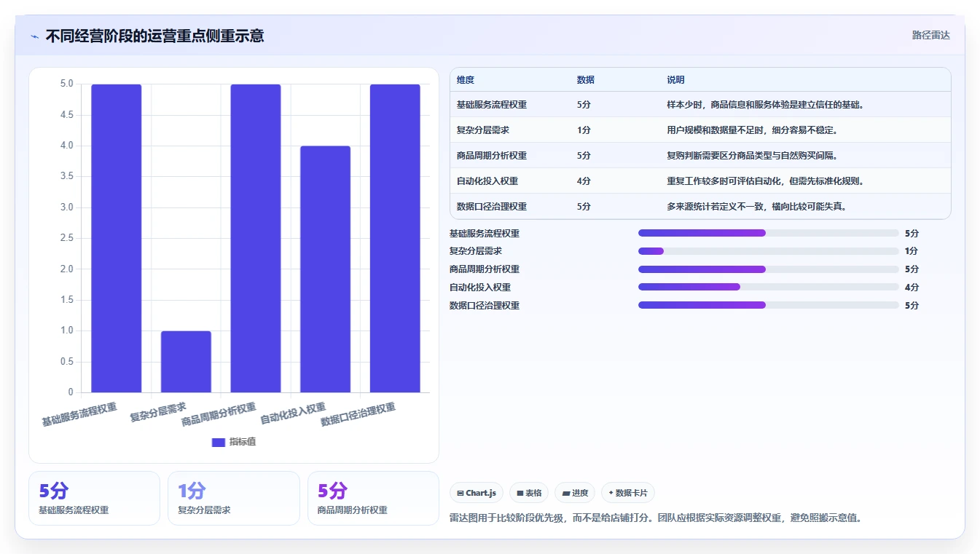Click the 基础服务流程权重 progress bar
Image resolution: width=980 pixels, height=554 pixels.
point(769,233)
